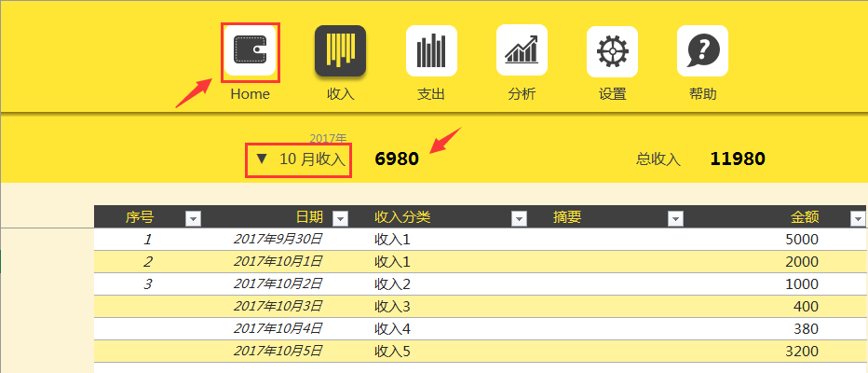Open the 金额 column filter dropdown

pyautogui.click(x=856, y=219)
